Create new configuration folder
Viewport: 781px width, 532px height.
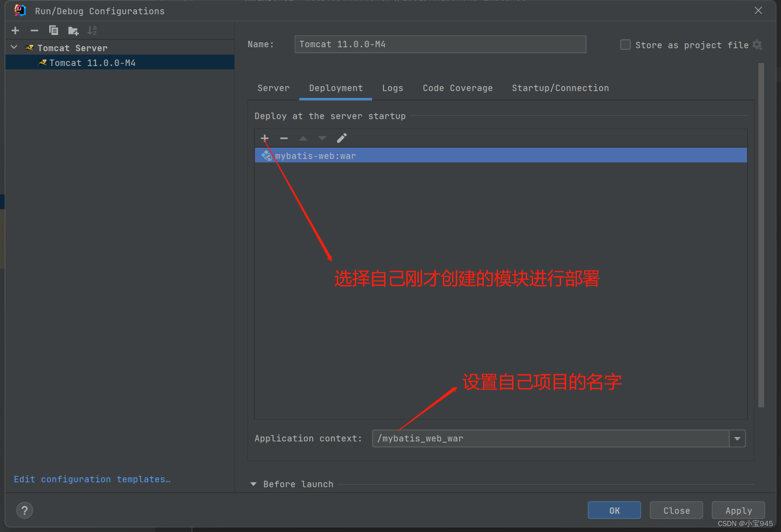click(73, 31)
